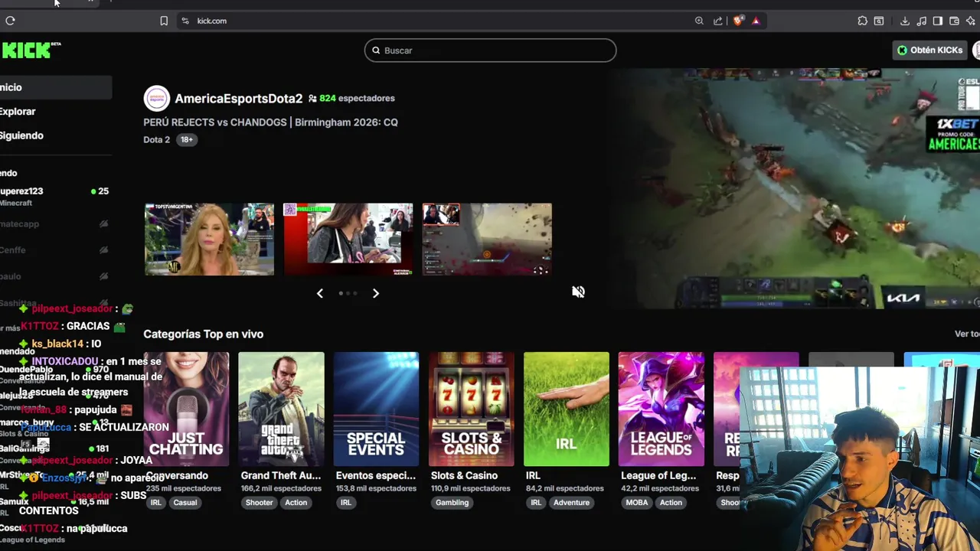Screen dimensions: 980x551
Task: Click the share icon in address bar
Action: tap(718, 21)
